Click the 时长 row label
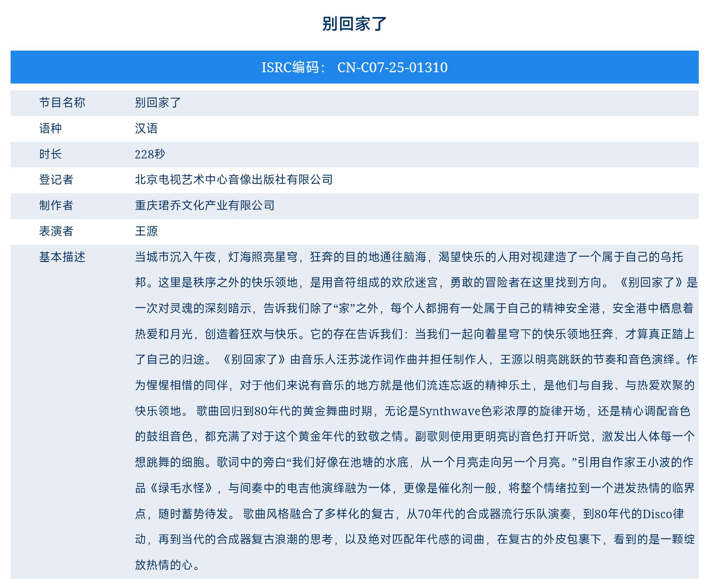 [x=50, y=154]
